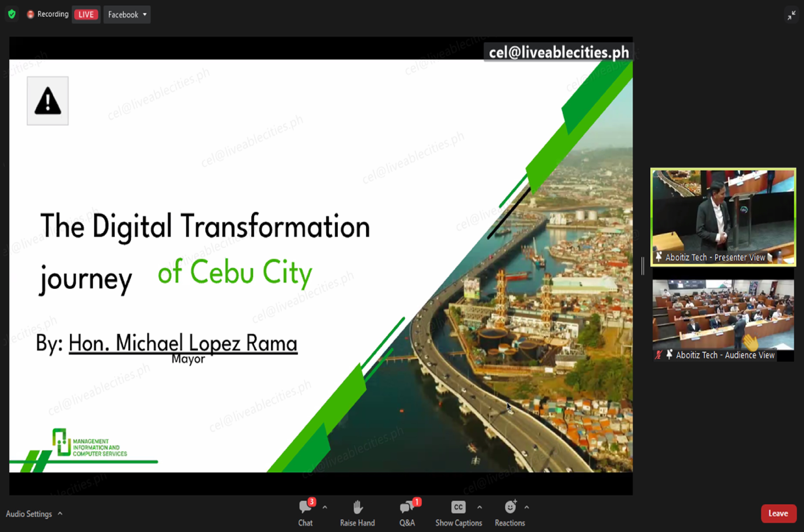Expand the Reactions options chevron
The height and width of the screenshot is (532, 804).
(x=527, y=507)
